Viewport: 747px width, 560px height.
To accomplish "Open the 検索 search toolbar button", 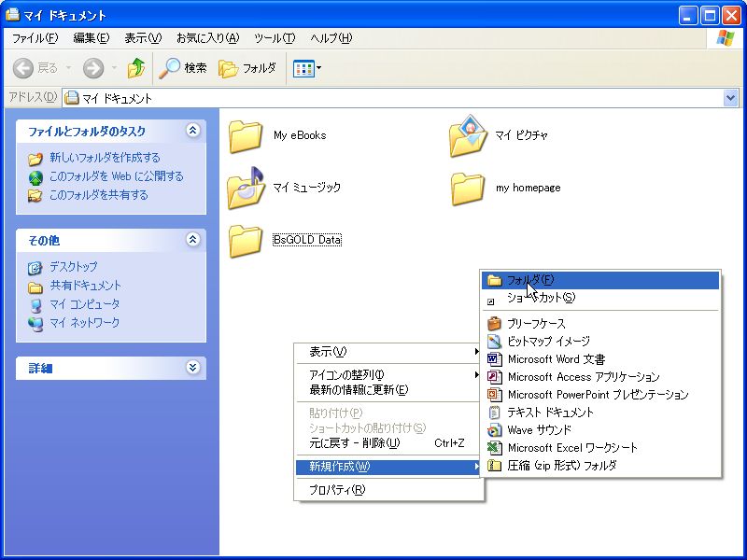I will point(183,68).
